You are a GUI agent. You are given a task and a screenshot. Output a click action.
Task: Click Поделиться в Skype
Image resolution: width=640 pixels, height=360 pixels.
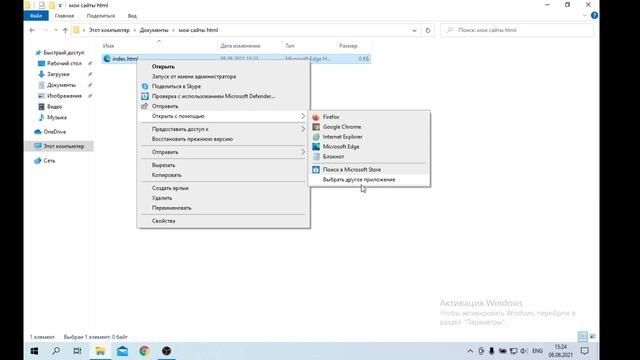point(223,86)
